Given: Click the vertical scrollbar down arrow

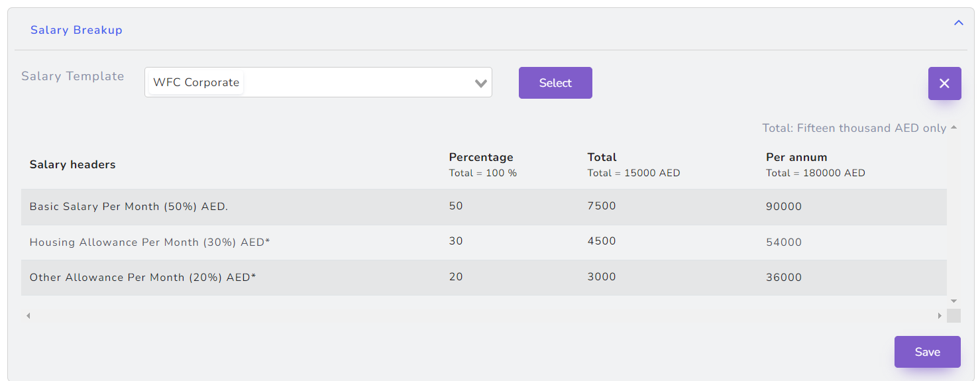Looking at the screenshot, I should [x=953, y=301].
